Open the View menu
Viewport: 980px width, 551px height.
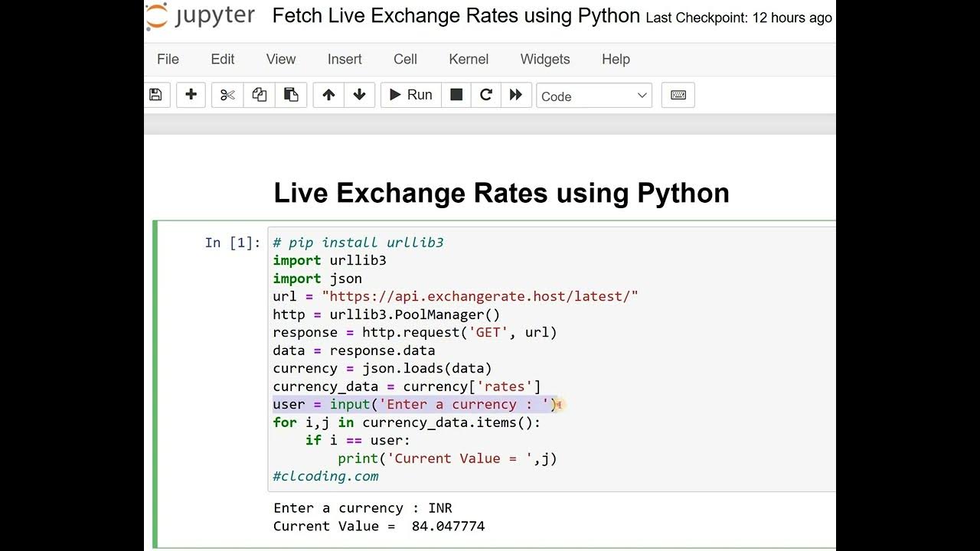point(281,59)
